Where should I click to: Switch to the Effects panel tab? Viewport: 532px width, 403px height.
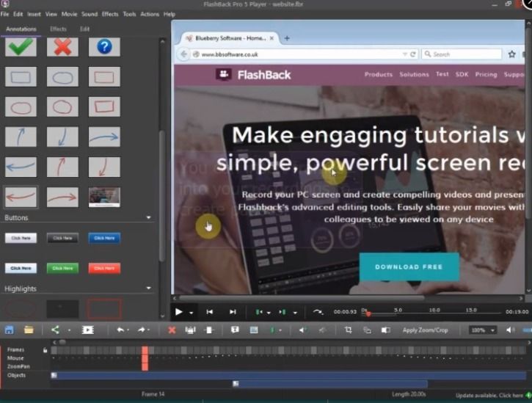point(58,29)
